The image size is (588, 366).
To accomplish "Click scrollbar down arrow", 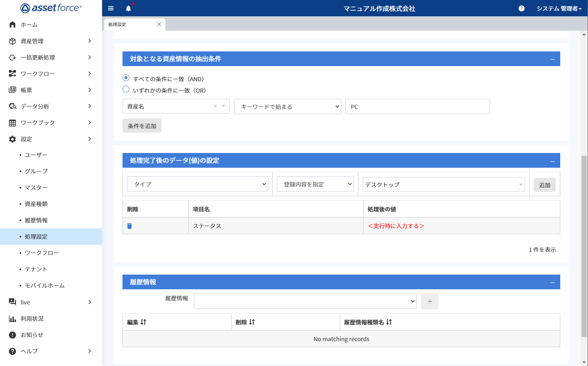I will 584,362.
